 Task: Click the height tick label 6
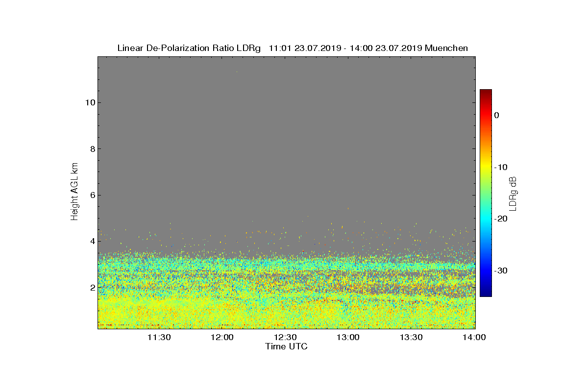coord(92,195)
